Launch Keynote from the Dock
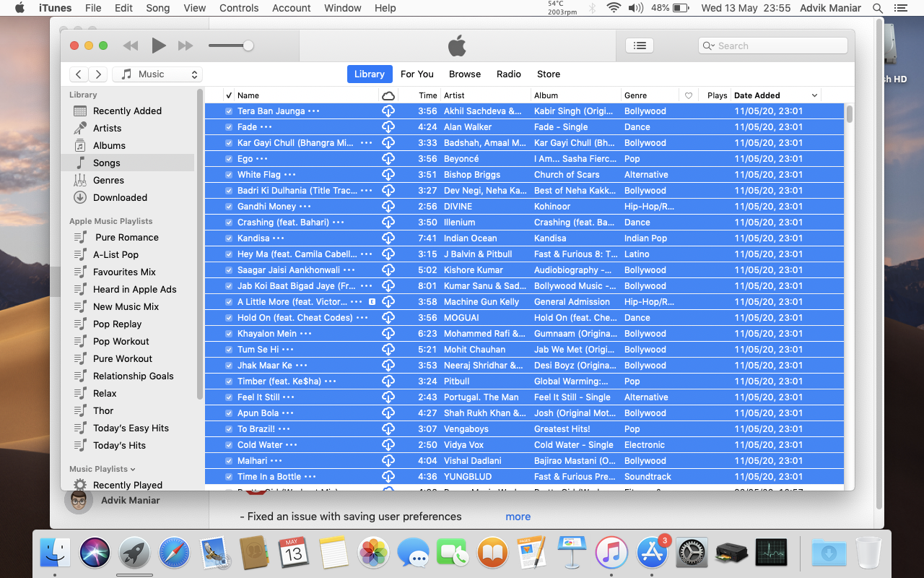 (x=572, y=553)
